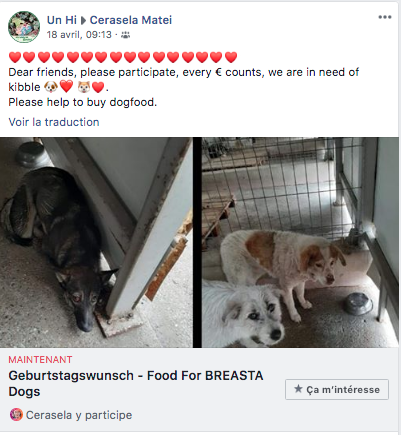The image size is (401, 435).
Task: Click the 18 avril, 09:13 timestamp
Action: pos(79,35)
